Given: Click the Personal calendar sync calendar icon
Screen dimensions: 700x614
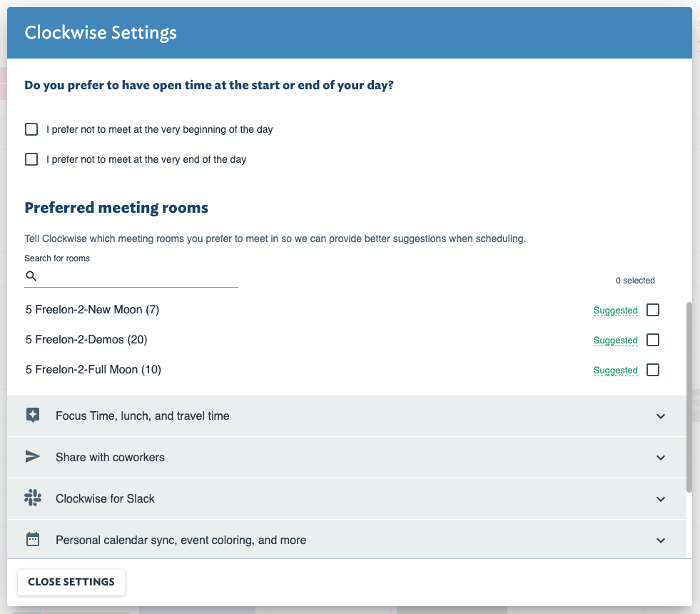Looking at the screenshot, I should [x=33, y=540].
